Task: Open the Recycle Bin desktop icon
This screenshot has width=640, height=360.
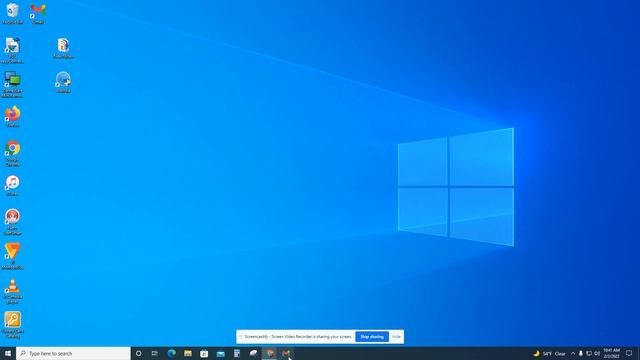Action: (x=13, y=13)
